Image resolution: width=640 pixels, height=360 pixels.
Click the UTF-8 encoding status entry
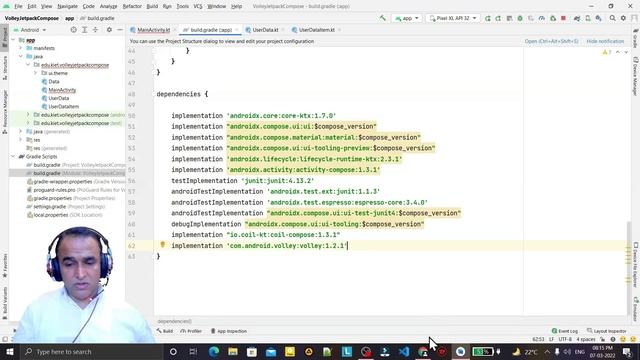point(565,339)
